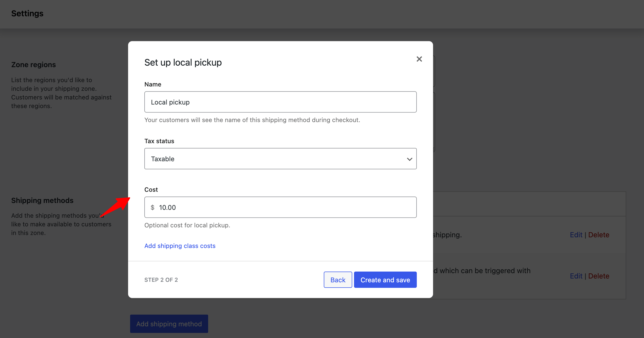The image size is (644, 338).
Task: Click the dollar sign prefix in Cost field
Action: (x=153, y=207)
